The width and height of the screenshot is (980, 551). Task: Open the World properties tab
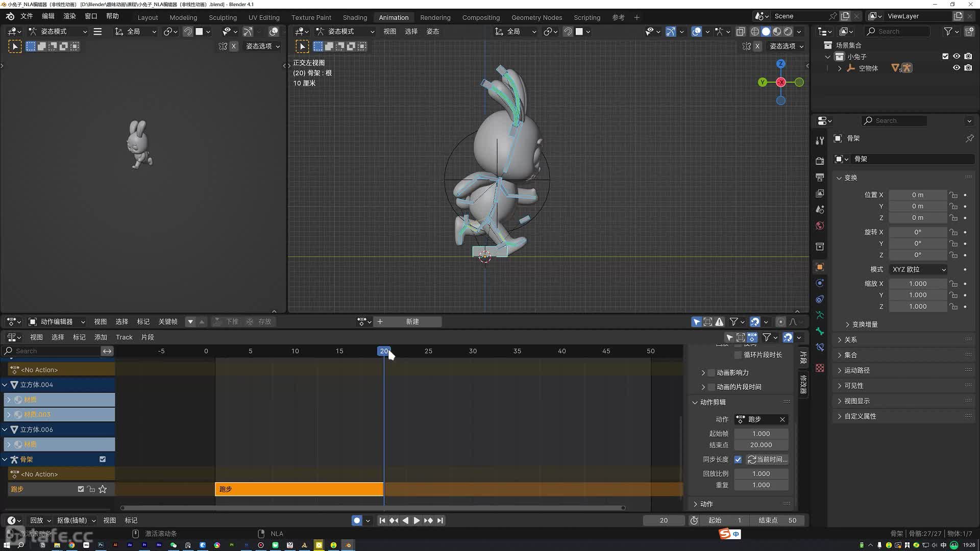click(820, 226)
